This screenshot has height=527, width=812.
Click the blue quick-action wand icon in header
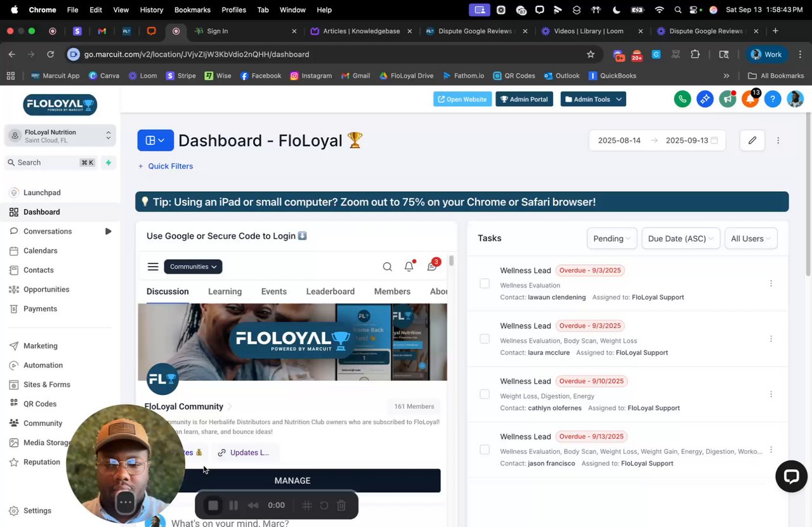tap(705, 99)
